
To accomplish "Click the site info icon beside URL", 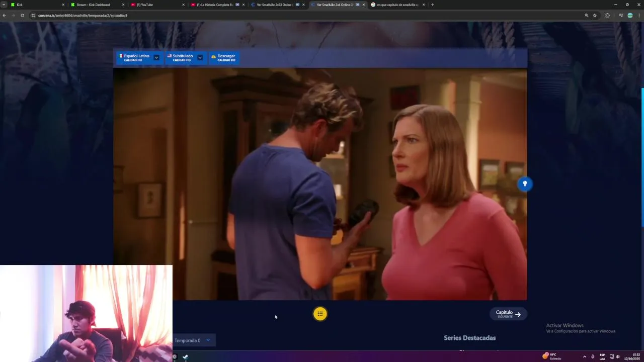I will 33,16.
